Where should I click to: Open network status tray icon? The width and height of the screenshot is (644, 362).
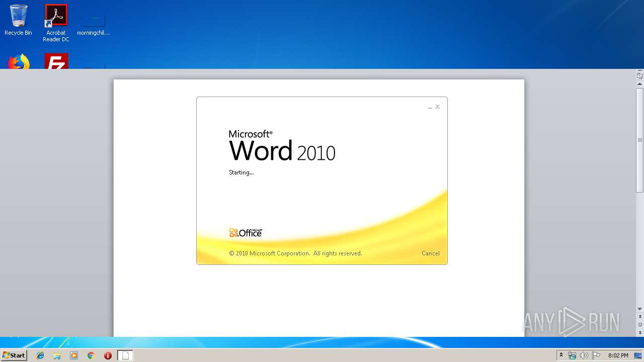coord(572,355)
